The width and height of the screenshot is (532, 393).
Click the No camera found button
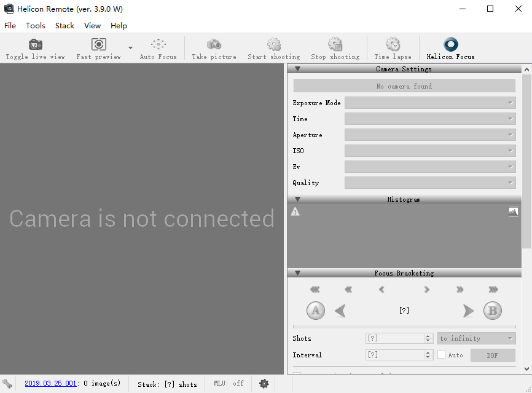pyautogui.click(x=404, y=86)
